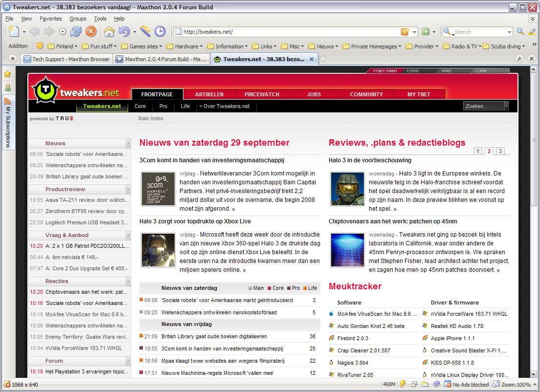Open the magic wand fill tool

(145, 31)
